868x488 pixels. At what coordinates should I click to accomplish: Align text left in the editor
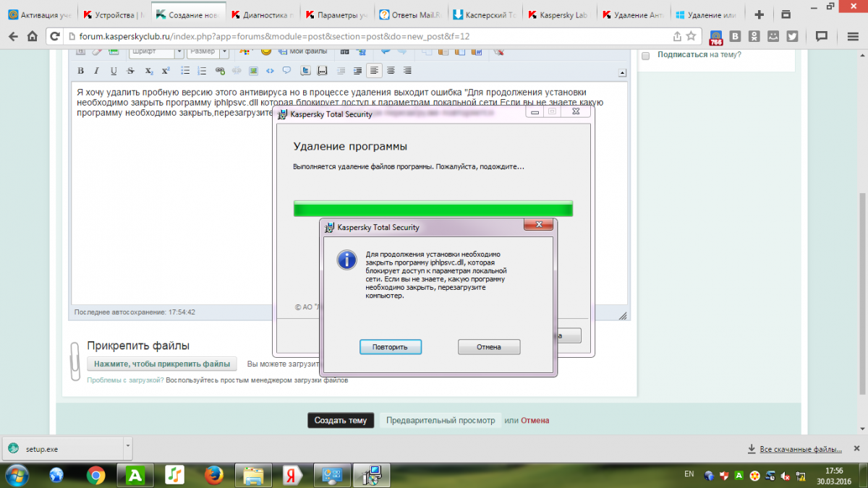point(374,71)
